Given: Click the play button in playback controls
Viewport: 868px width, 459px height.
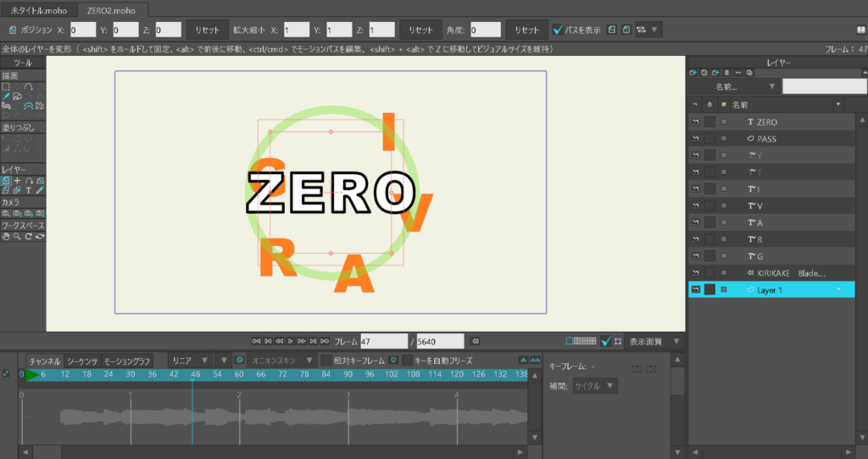Looking at the screenshot, I should tap(291, 341).
